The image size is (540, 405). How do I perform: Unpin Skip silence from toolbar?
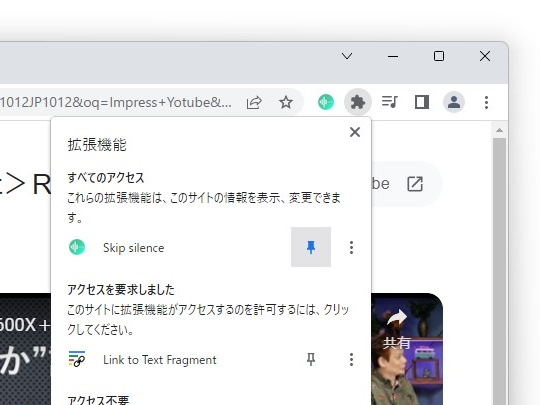click(311, 247)
